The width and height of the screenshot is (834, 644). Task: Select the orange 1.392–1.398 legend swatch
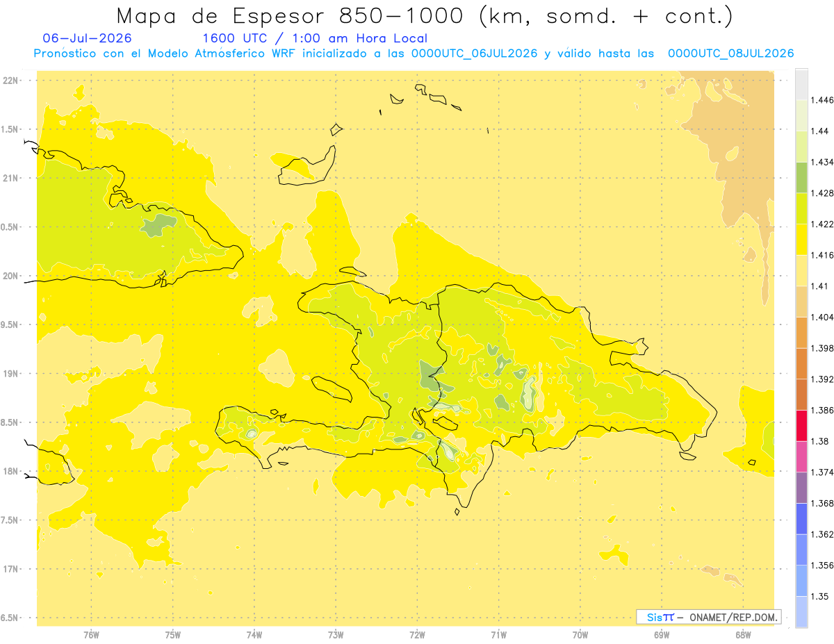tap(801, 363)
